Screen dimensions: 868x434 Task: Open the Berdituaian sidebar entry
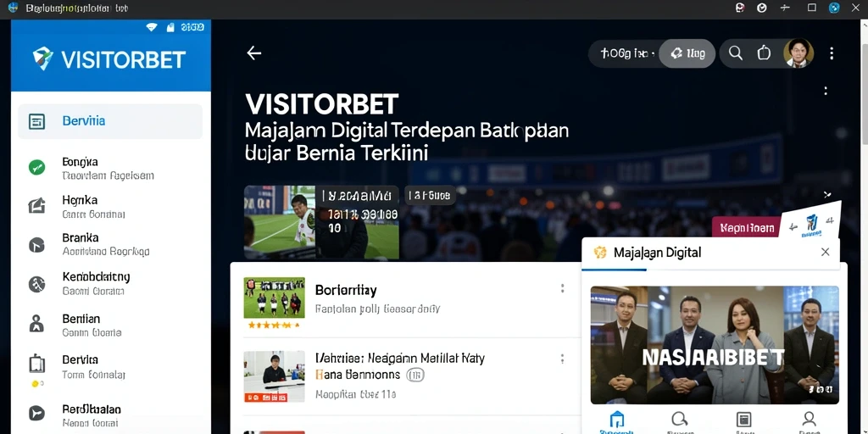pos(110,416)
